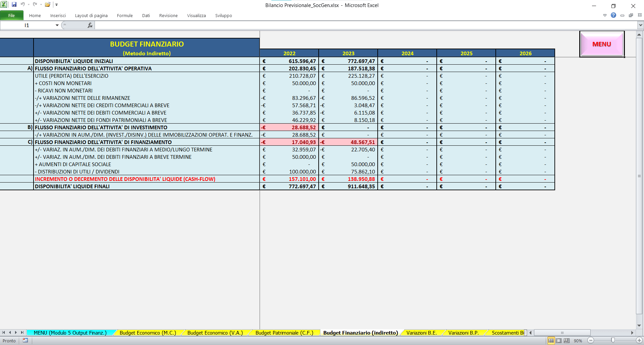Go to previous sheet tab navigation arrow
Screen dimensions: 644x345
10,333
